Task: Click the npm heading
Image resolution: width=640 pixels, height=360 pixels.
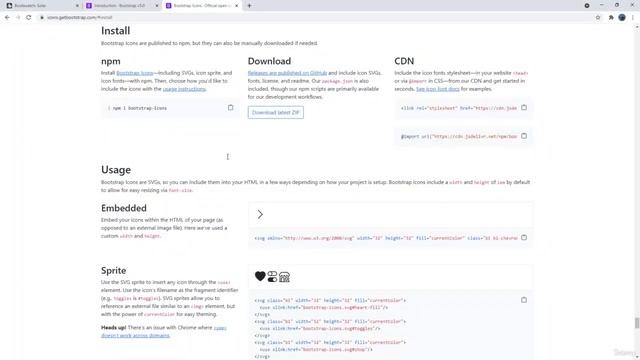Action: point(111,61)
